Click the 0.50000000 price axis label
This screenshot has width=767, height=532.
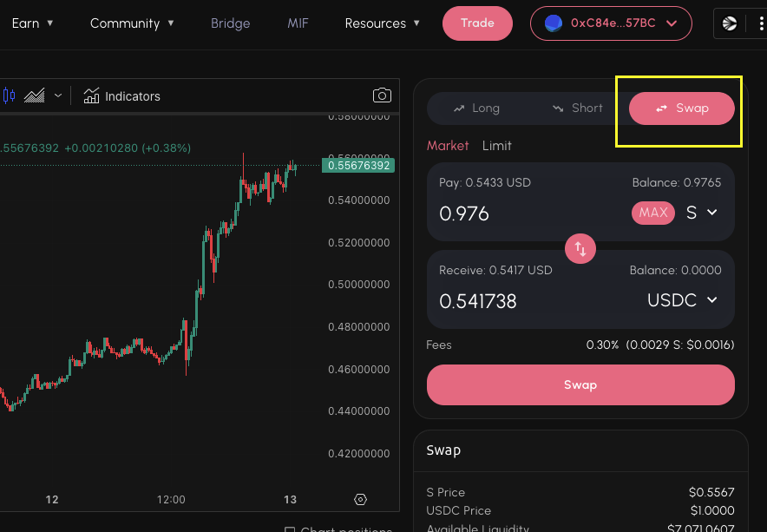point(359,285)
